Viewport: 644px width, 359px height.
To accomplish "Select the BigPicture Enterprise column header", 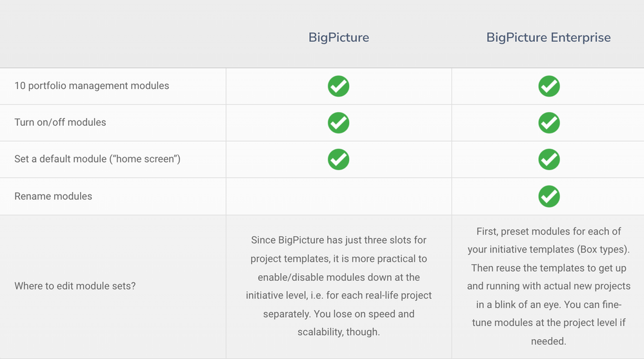I will click(548, 37).
